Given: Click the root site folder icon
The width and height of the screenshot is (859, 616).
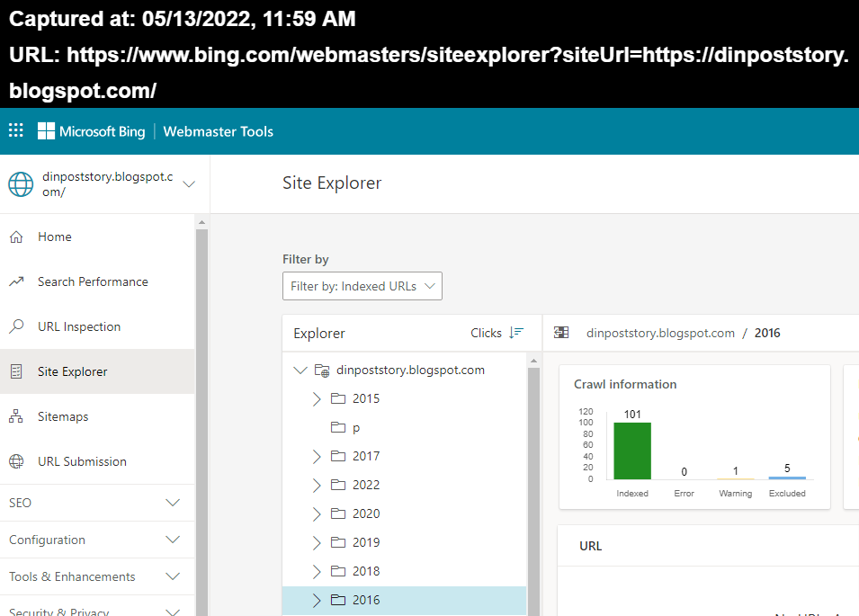Looking at the screenshot, I should point(322,370).
